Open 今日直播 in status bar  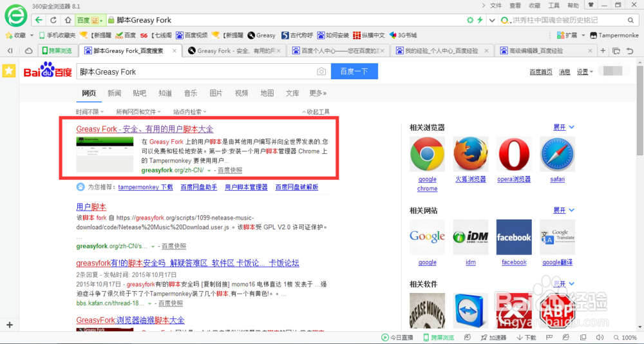[x=397, y=338]
